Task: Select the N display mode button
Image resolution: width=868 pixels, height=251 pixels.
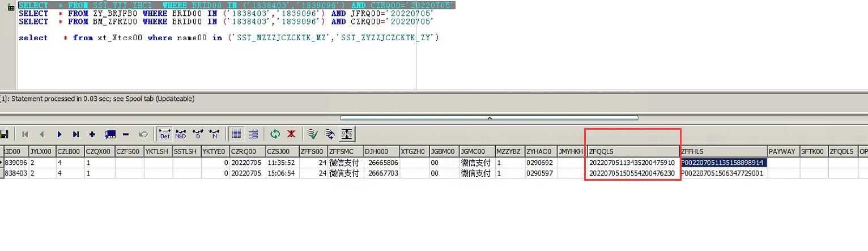Action: point(214,134)
